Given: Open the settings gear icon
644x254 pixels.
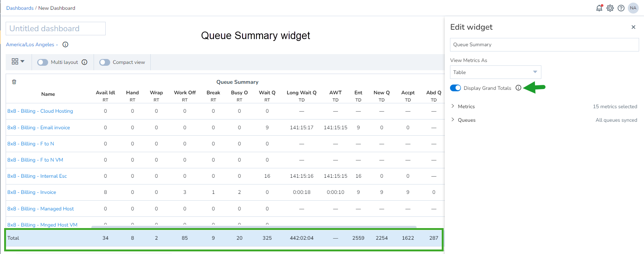Looking at the screenshot, I should (x=610, y=8).
